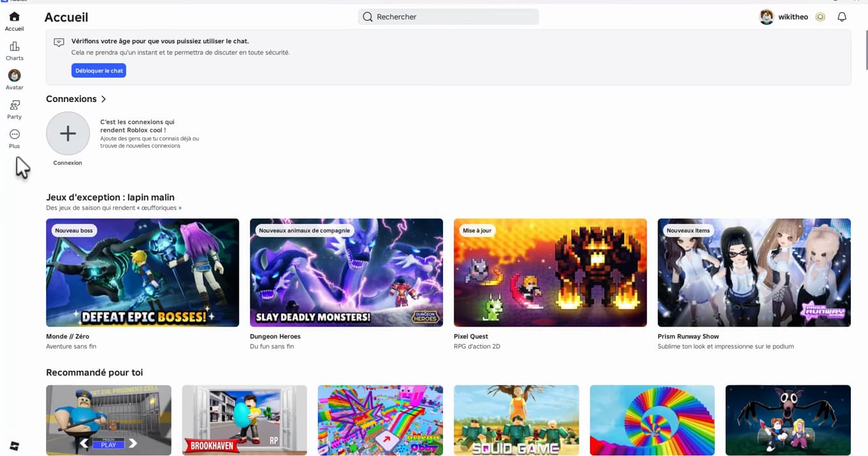Open the rainbow Obby recommended thumbnail

pyautogui.click(x=380, y=420)
